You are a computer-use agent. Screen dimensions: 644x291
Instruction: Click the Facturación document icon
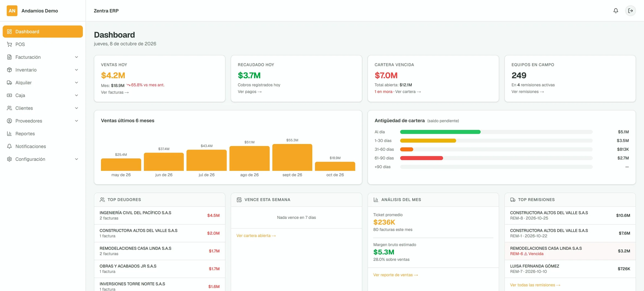[9, 57]
